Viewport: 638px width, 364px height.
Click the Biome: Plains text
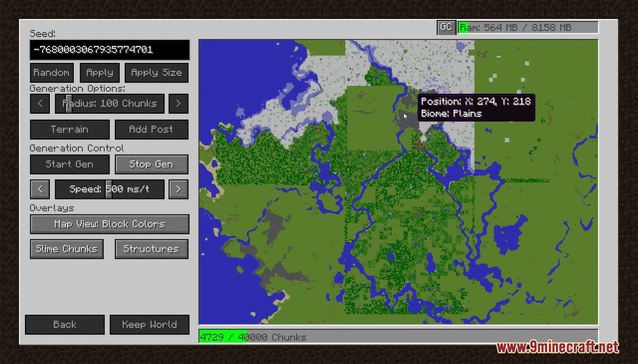click(x=451, y=114)
